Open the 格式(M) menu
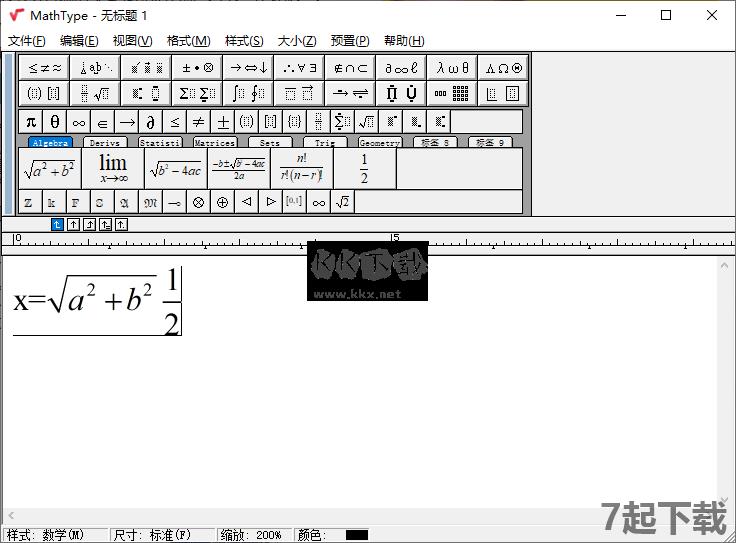Image resolution: width=736 pixels, height=543 pixels. (188, 41)
